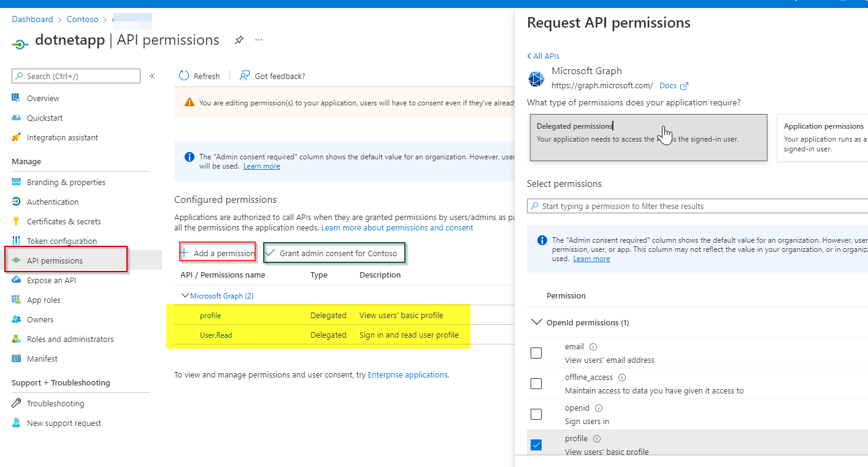Click the permission filter search field
Image resolution: width=868 pixels, height=467 pixels.
pos(697,206)
